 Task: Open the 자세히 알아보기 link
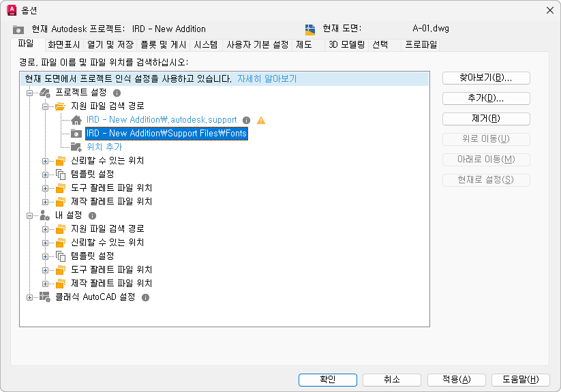267,79
